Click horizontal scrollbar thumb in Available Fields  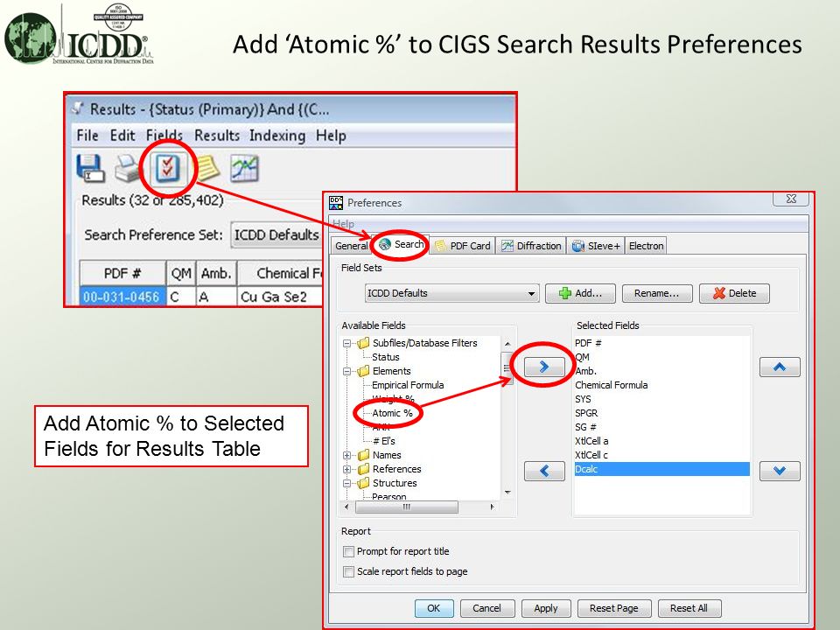(x=407, y=507)
